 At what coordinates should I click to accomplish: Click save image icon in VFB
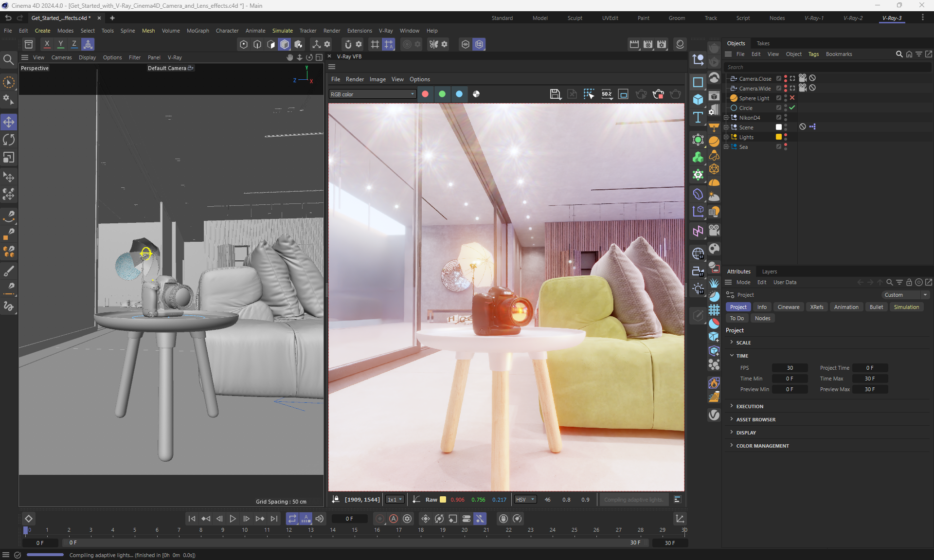(555, 94)
